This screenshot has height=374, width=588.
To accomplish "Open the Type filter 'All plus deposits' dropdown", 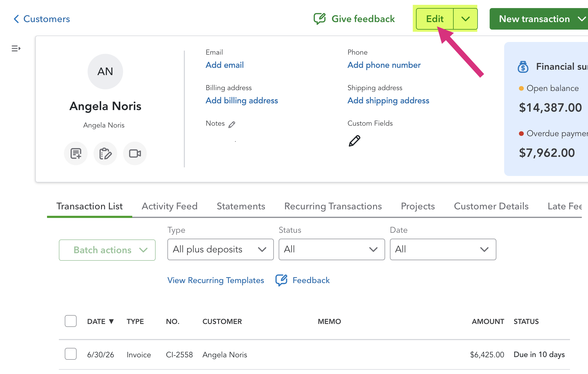I will point(220,249).
